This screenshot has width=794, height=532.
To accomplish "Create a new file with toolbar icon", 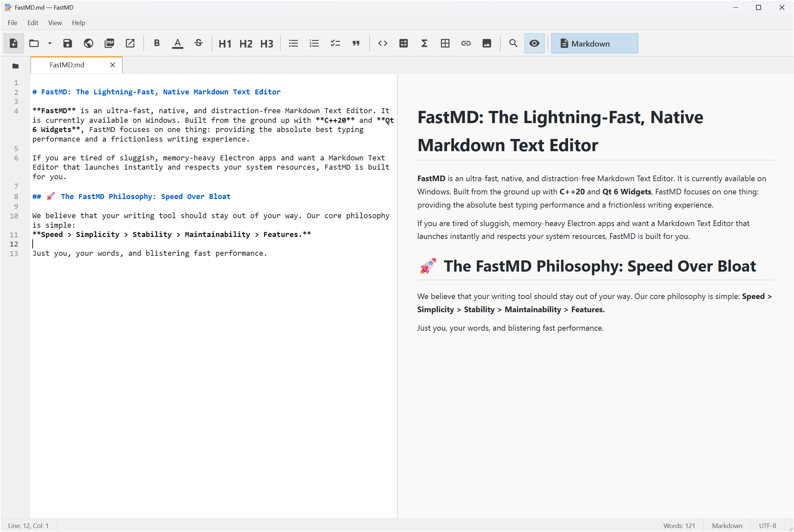I will pos(14,44).
